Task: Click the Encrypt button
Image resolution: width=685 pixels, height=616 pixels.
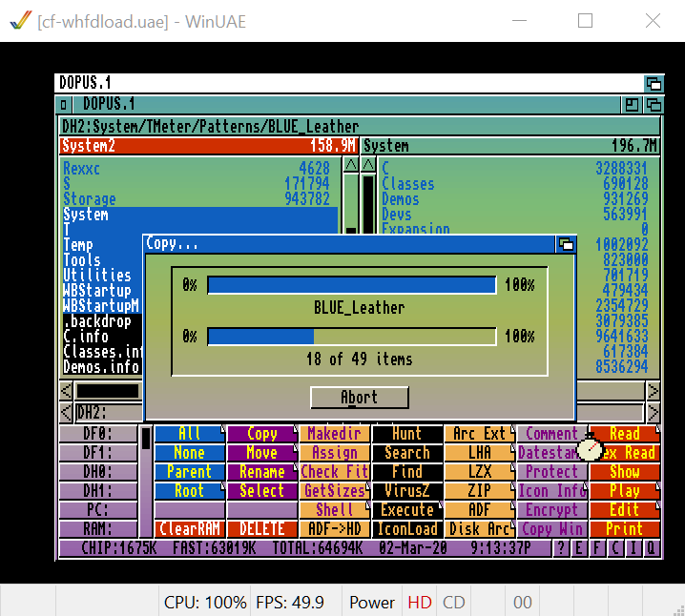Action: point(552,510)
